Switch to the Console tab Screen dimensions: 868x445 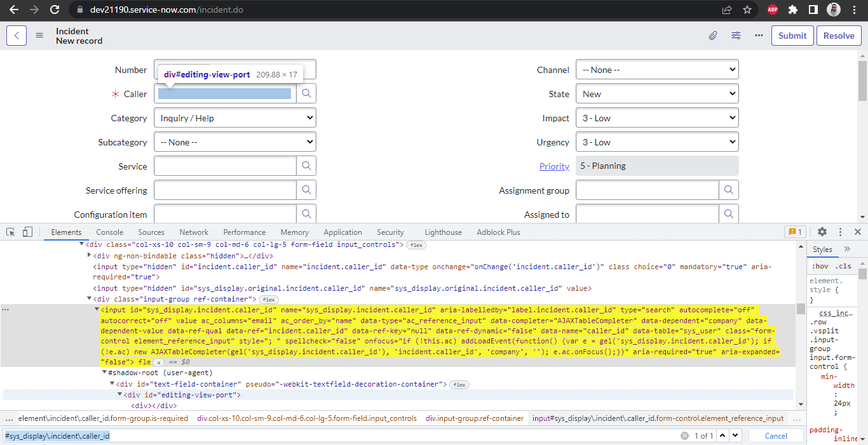(x=110, y=232)
